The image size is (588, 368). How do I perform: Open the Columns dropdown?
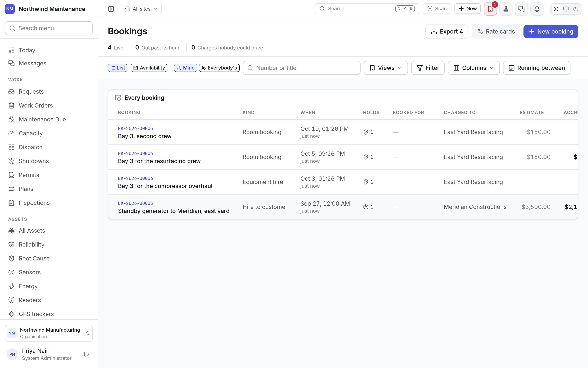(x=473, y=68)
